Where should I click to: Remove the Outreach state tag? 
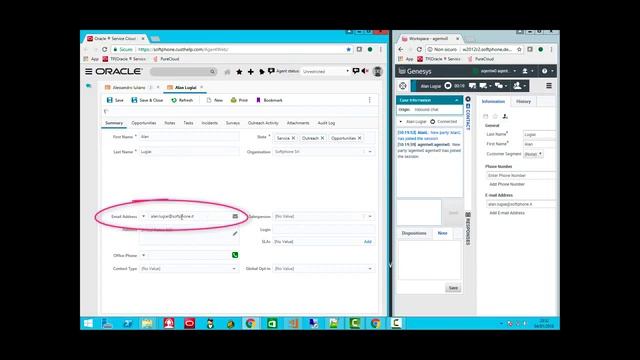pos(322,138)
